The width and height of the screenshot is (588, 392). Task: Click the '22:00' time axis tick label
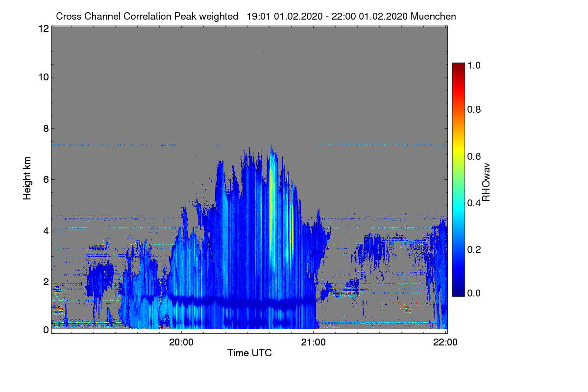coord(445,343)
